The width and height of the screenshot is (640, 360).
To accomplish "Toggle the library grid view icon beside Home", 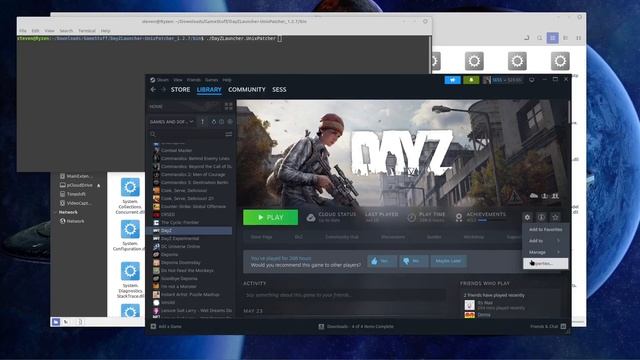I will click(x=229, y=107).
